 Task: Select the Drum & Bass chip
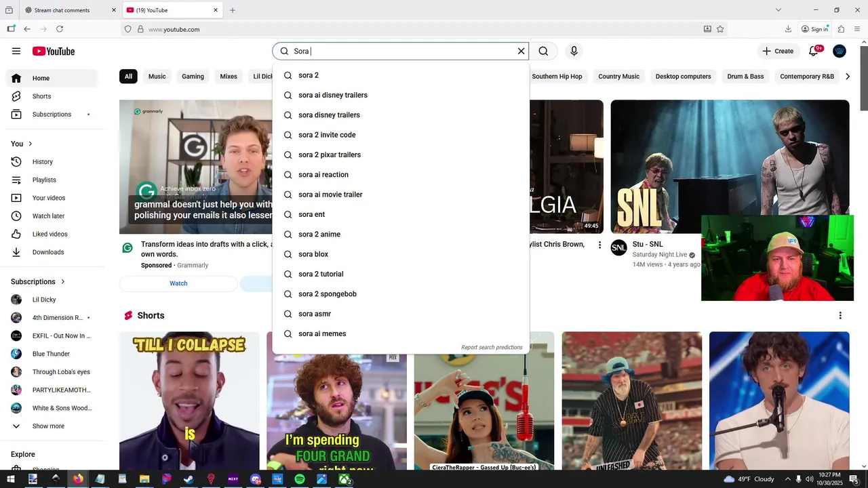745,77
